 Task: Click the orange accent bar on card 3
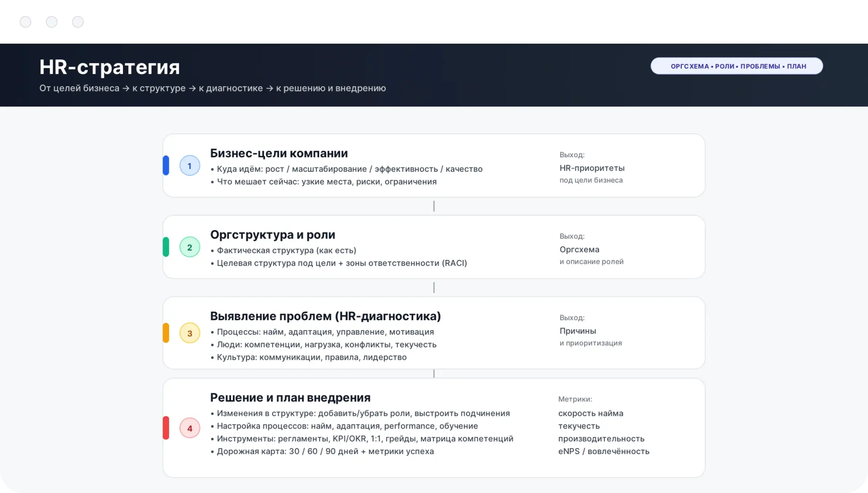166,333
